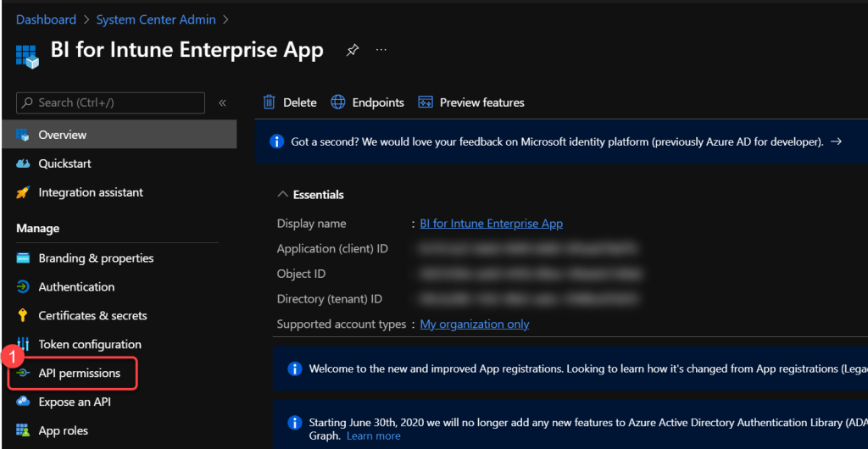
Task: Open Certificates & secrets key item
Action: [92, 316]
